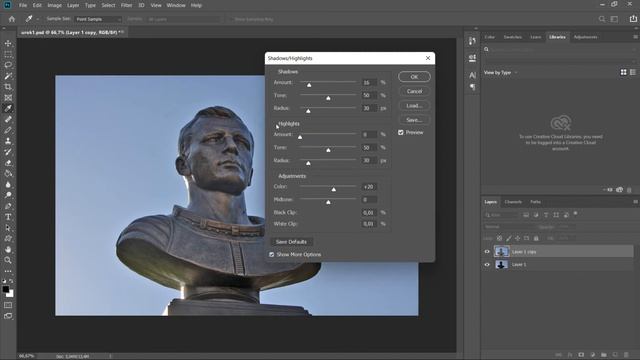The height and width of the screenshot is (360, 640).
Task: Select the Lasso tool
Action: click(8, 65)
